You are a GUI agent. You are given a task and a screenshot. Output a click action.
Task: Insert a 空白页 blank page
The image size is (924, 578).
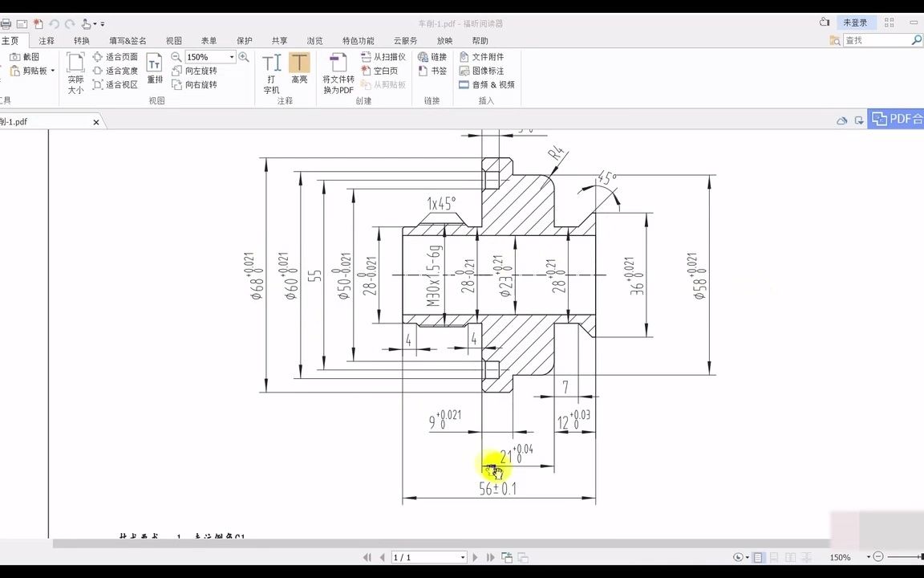385,70
